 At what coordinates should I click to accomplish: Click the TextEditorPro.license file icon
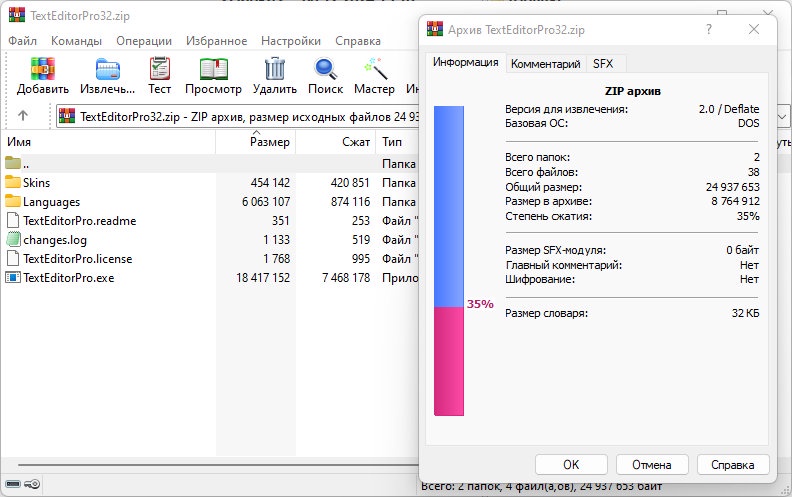[x=13, y=258]
